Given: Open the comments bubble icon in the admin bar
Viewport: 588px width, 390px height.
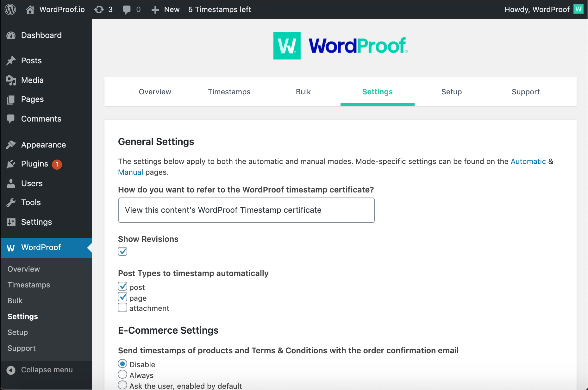Looking at the screenshot, I should tap(127, 9).
